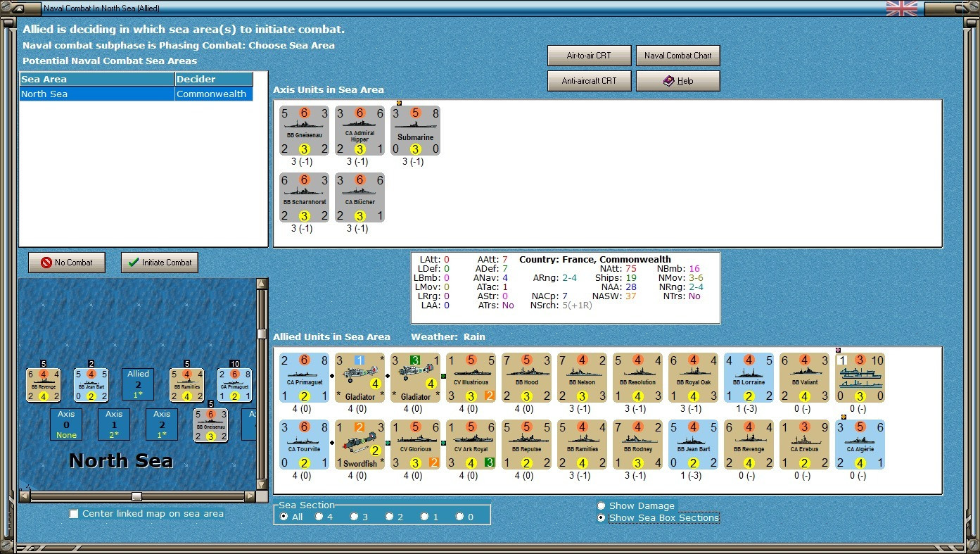Image resolution: width=980 pixels, height=554 pixels.
Task: Enable Center linked map on sea area
Action: pos(74,514)
